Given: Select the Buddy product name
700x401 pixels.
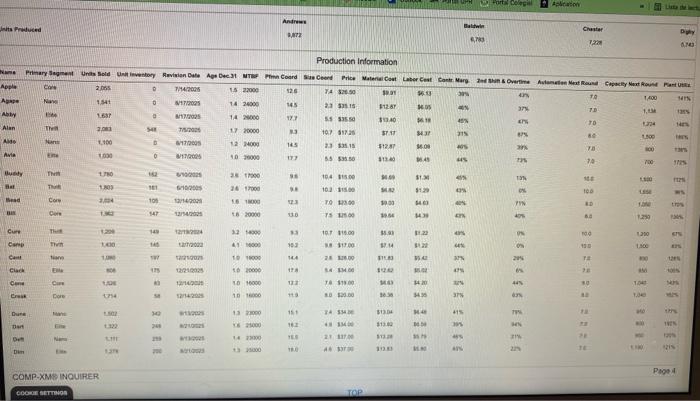Looking at the screenshot, I should pyautogui.click(x=13, y=173).
